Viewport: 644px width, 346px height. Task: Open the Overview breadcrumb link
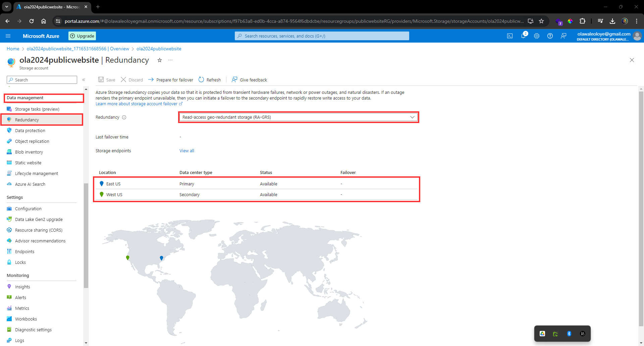click(119, 49)
